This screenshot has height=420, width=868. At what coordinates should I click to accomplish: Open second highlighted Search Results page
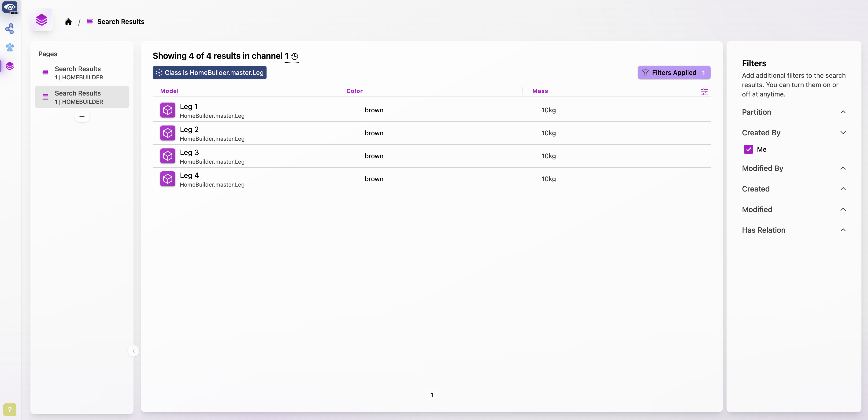click(82, 97)
